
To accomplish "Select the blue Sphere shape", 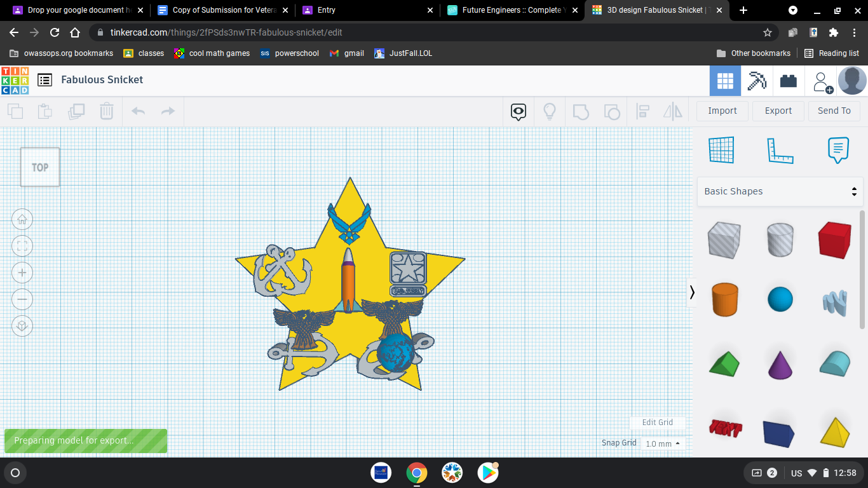I will (x=780, y=299).
